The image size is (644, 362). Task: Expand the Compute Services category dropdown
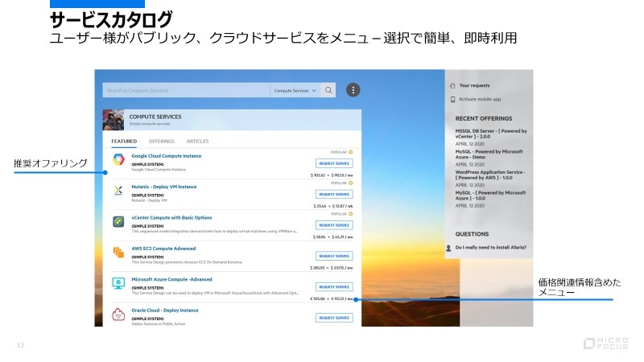[x=295, y=91]
